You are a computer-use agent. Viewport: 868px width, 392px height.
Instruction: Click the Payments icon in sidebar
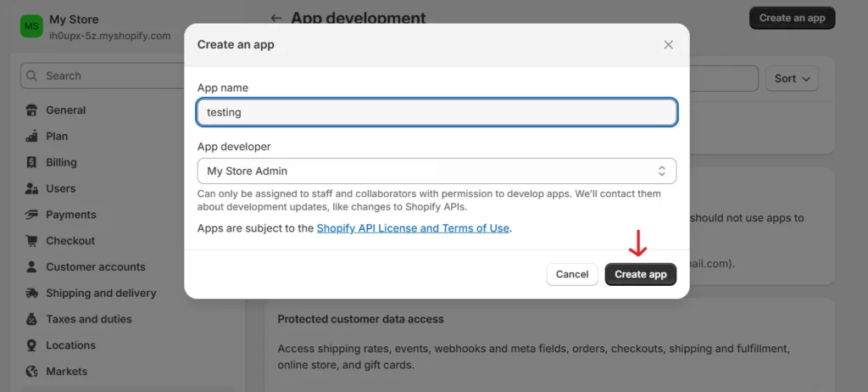click(x=32, y=216)
